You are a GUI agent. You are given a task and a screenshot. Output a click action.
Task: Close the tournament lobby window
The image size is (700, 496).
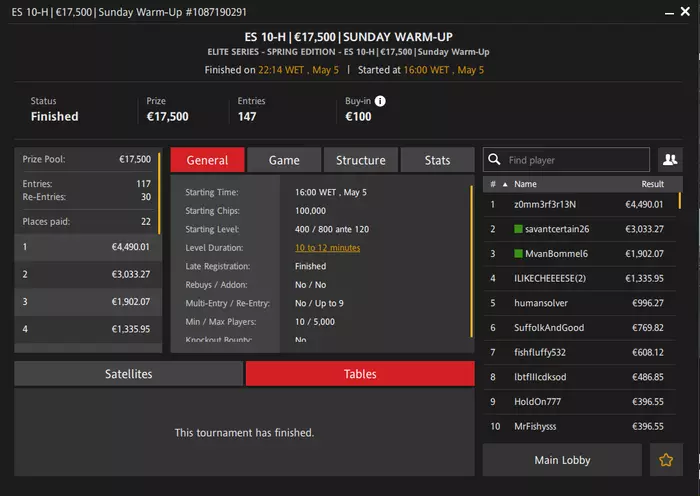click(x=685, y=11)
